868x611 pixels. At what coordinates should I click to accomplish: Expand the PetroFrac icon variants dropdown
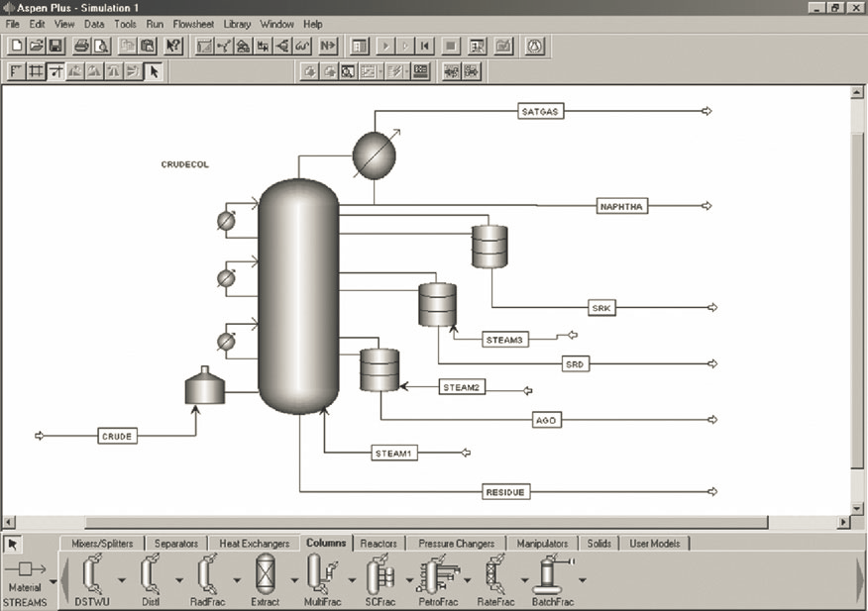466,580
